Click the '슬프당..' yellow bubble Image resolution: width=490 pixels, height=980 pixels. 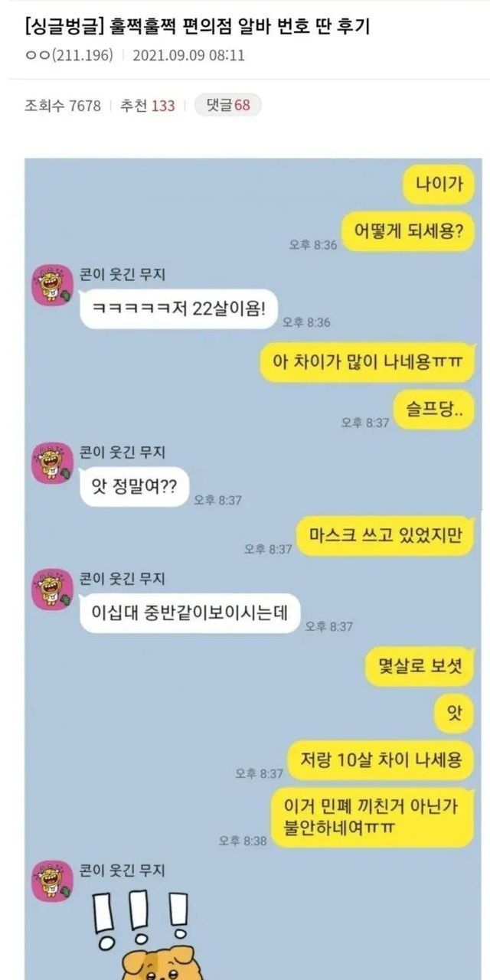[x=434, y=408]
